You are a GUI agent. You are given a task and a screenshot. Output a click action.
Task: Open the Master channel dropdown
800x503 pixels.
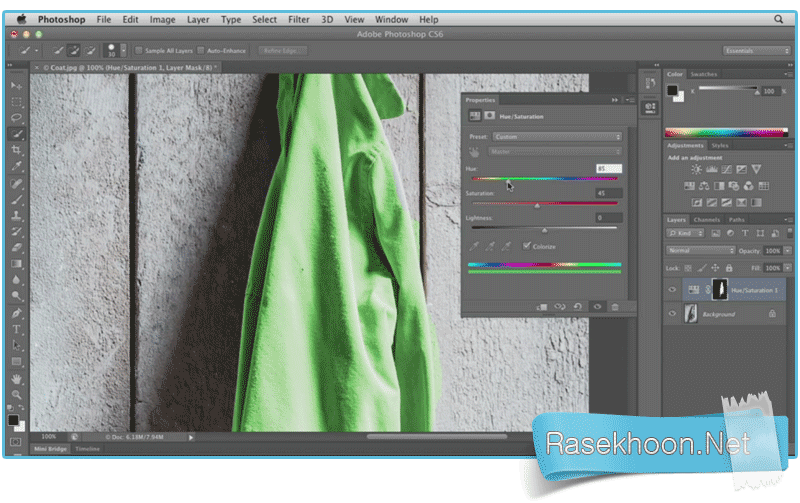555,152
